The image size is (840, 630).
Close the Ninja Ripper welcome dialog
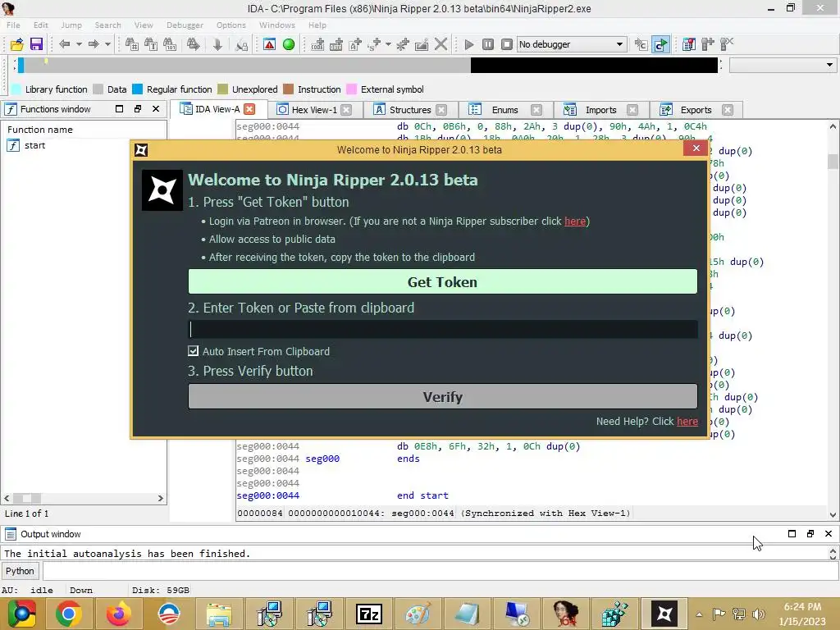coord(696,148)
